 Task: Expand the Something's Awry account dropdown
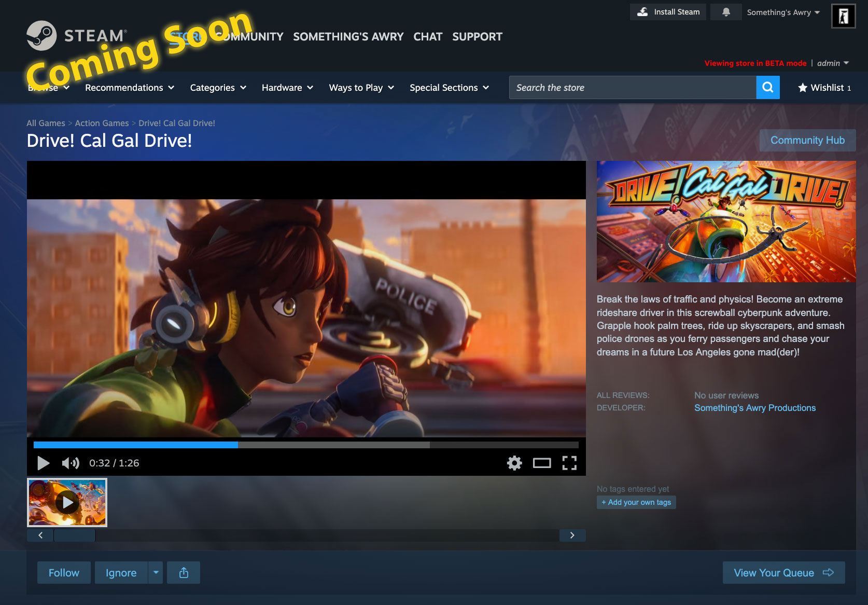pyautogui.click(x=783, y=12)
